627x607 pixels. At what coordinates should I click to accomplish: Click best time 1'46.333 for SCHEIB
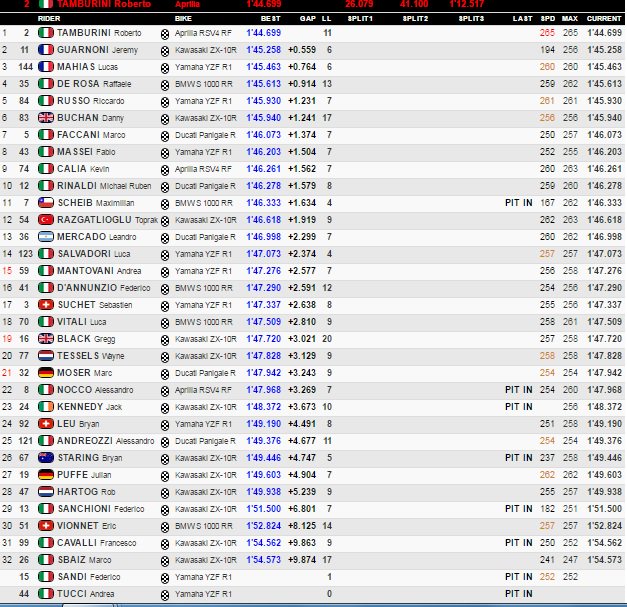coord(264,203)
